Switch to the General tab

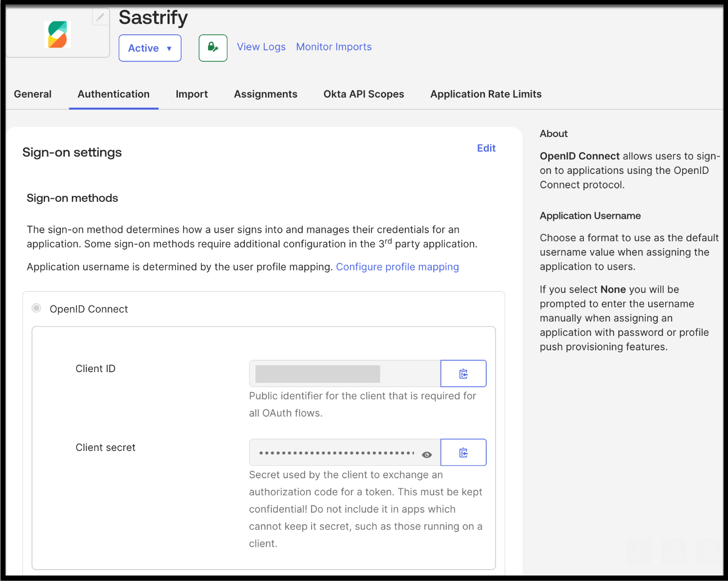(x=33, y=94)
